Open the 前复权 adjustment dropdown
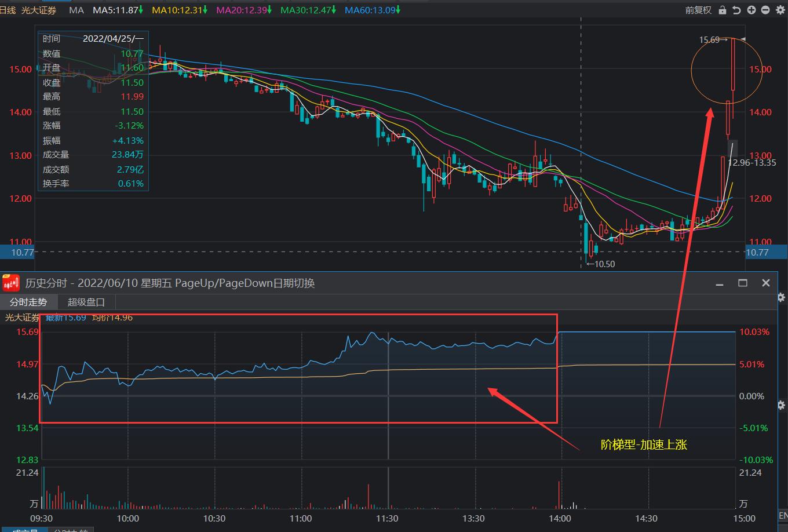Image resolution: width=788 pixels, height=532 pixels. pyautogui.click(x=698, y=10)
